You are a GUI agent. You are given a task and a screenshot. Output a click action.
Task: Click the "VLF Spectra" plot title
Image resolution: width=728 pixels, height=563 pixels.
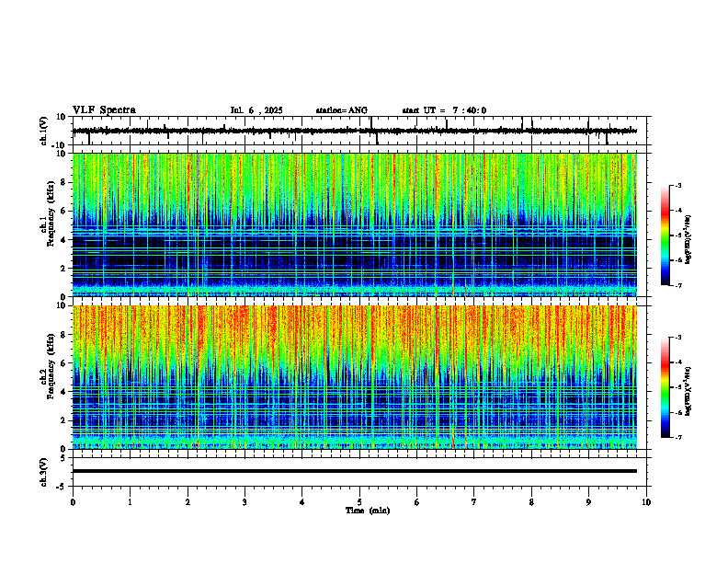tap(104, 110)
